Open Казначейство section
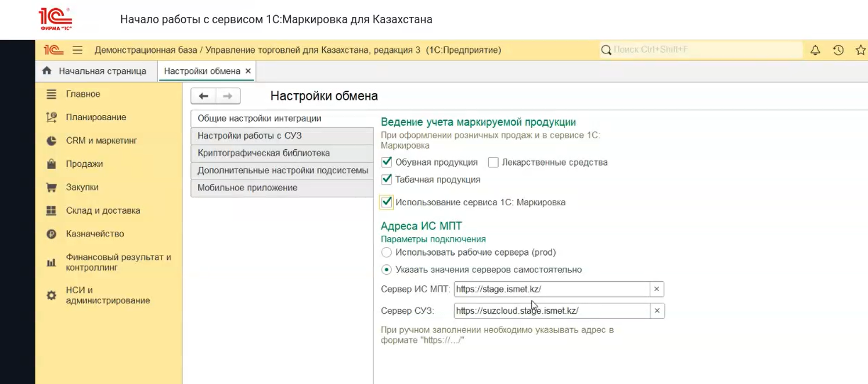868x384 pixels. [95, 234]
